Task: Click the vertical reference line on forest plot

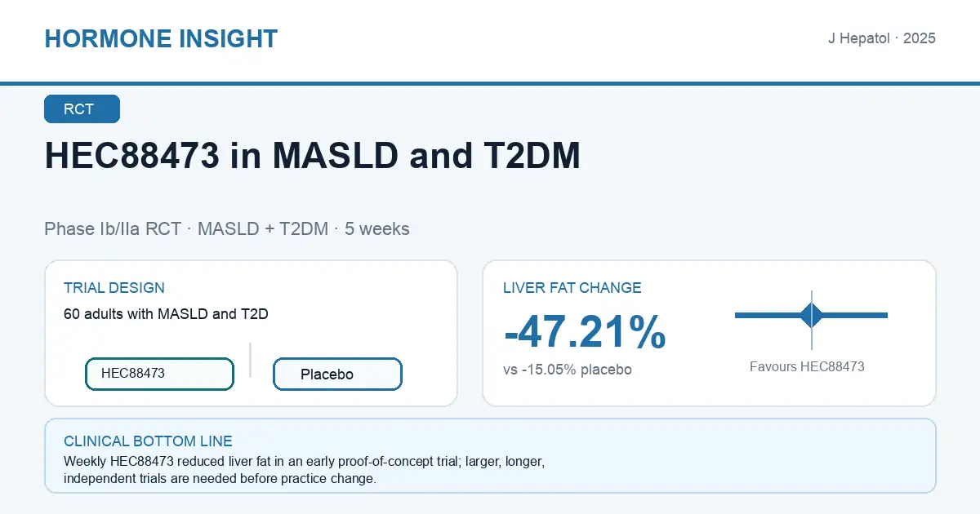Action: click(812, 320)
